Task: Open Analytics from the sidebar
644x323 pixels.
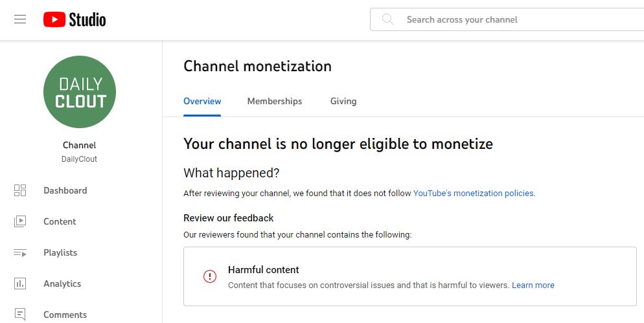Action: coord(62,284)
